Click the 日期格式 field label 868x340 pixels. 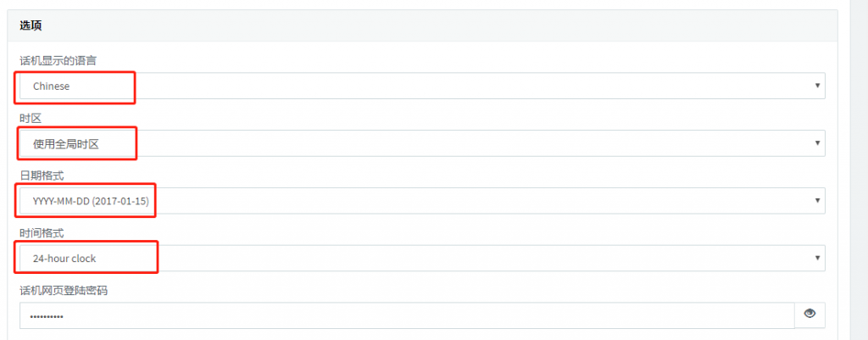(x=42, y=176)
